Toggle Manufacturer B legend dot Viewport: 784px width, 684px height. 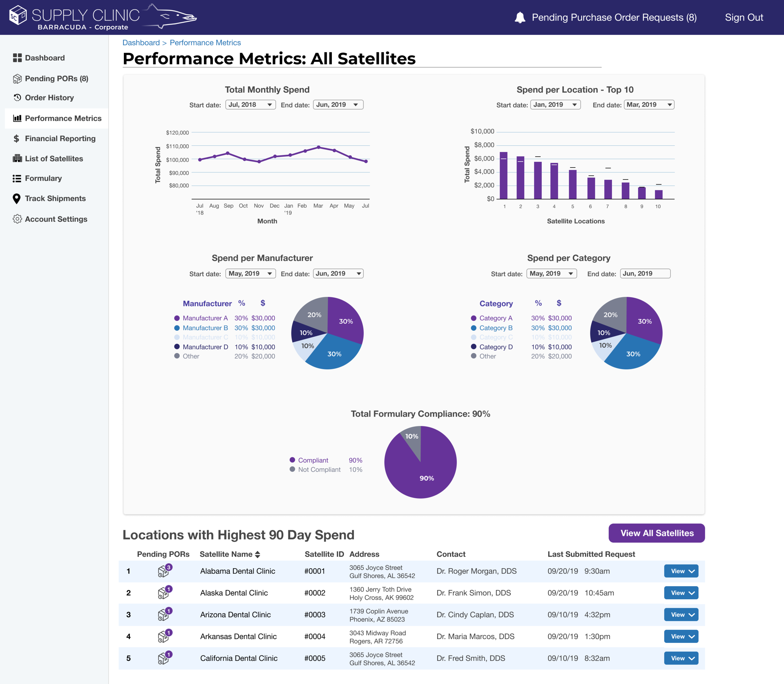[x=177, y=328]
